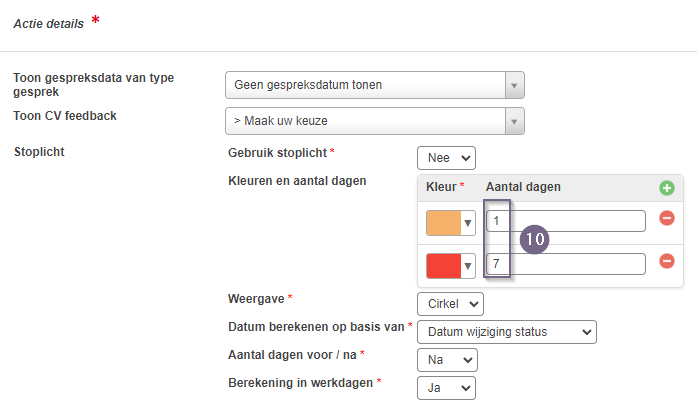This screenshot has width=697, height=409.
Task: Open the 'Berekening in werkdagen' Ja dropdown
Action: [x=446, y=388]
